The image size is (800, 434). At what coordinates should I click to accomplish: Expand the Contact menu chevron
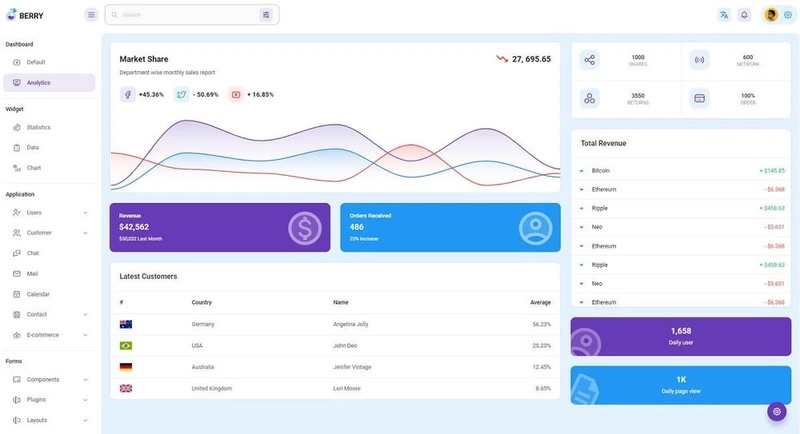coord(85,315)
